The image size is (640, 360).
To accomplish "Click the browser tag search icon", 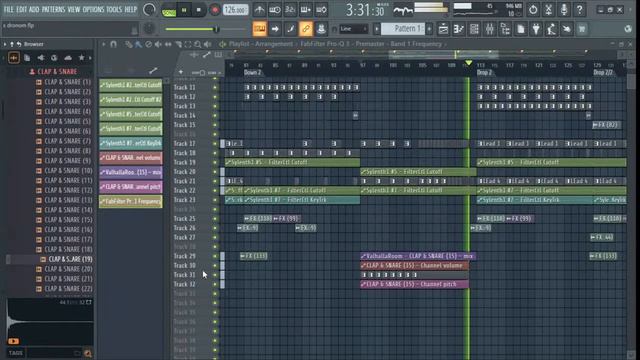I will point(88,353).
